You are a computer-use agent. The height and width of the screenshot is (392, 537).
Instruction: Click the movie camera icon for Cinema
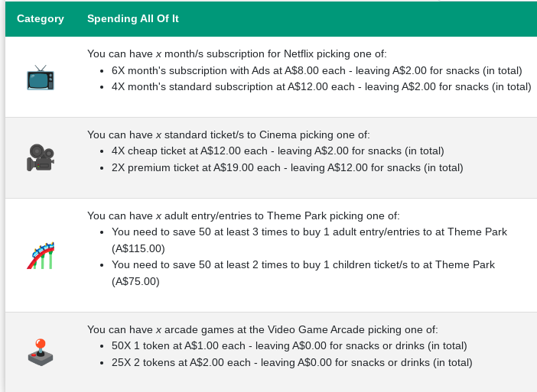pyautogui.click(x=40, y=157)
